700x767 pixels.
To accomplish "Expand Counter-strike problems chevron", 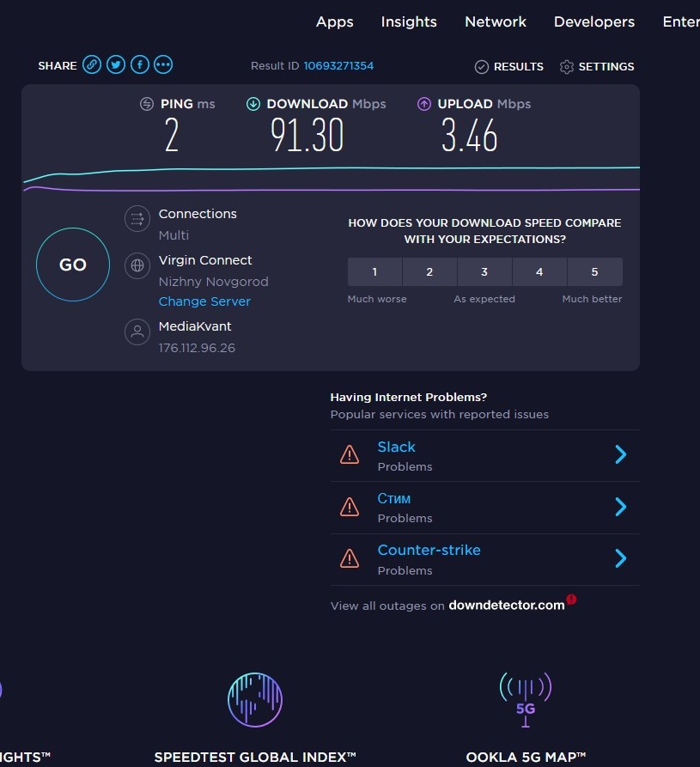I will click(x=621, y=559).
